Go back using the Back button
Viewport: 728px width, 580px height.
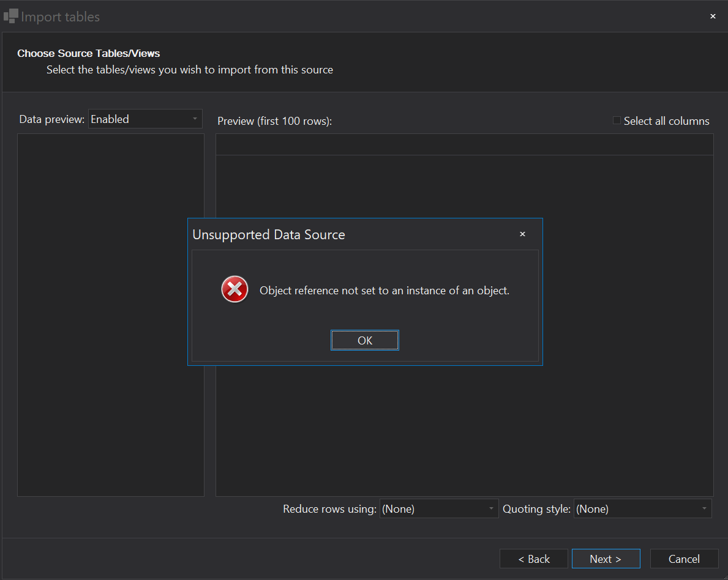pyautogui.click(x=533, y=559)
